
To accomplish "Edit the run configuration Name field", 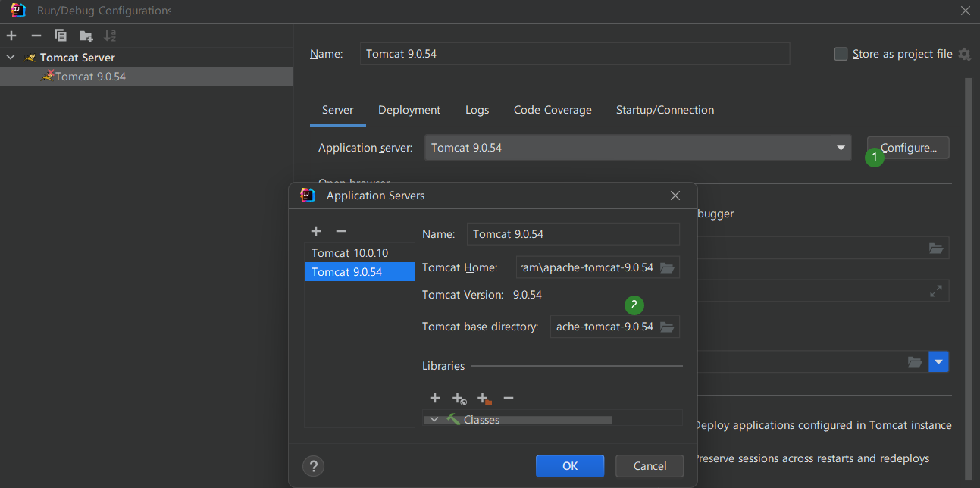I will pyautogui.click(x=575, y=54).
